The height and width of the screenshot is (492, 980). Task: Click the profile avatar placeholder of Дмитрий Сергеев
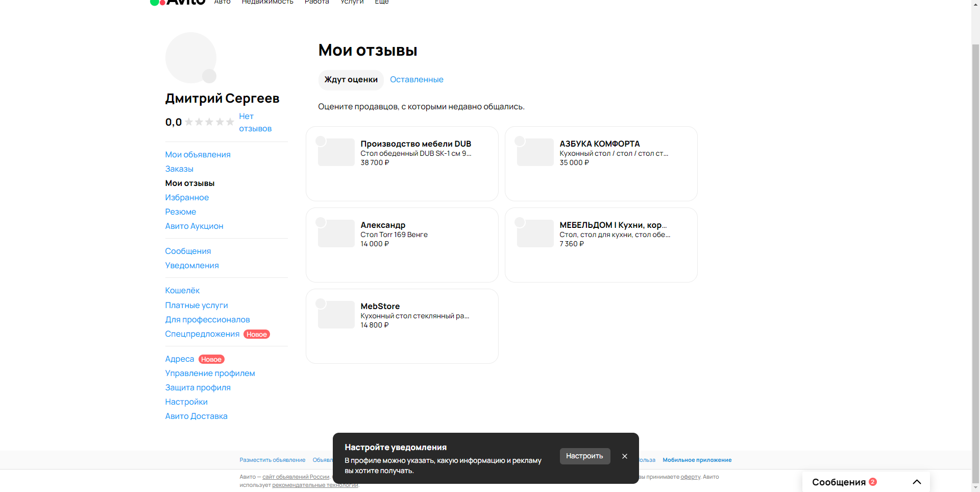190,58
